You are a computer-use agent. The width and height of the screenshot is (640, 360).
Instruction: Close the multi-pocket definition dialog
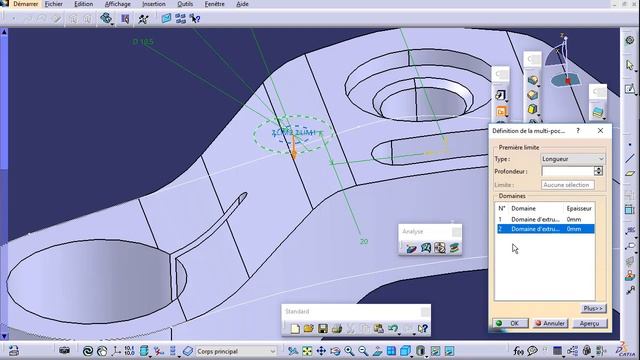[600, 131]
